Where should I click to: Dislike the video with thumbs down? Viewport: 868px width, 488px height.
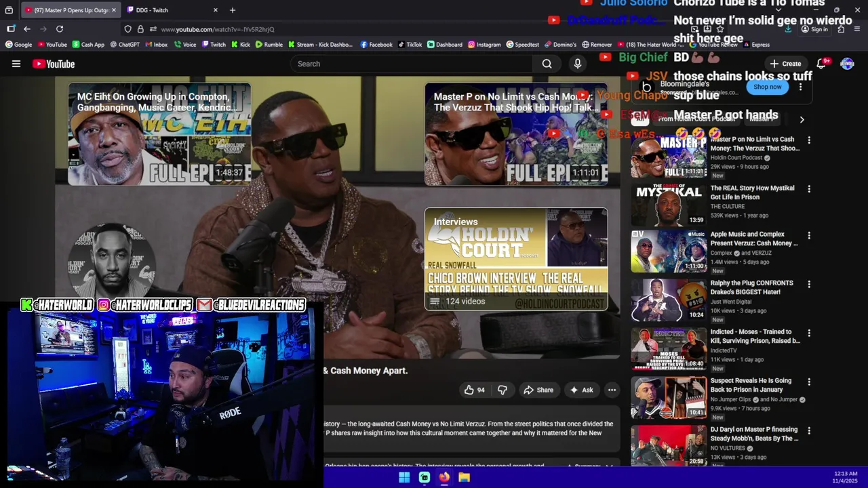tap(502, 390)
